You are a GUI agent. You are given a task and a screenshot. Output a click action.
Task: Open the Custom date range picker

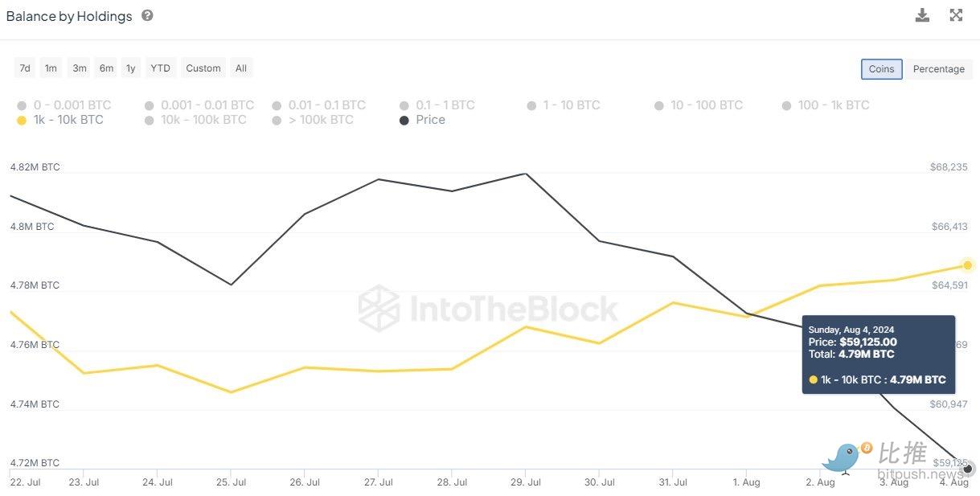[203, 68]
